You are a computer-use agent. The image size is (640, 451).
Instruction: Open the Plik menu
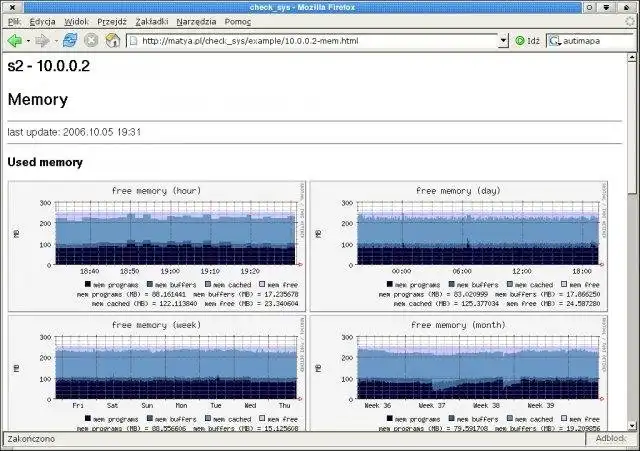click(14, 22)
